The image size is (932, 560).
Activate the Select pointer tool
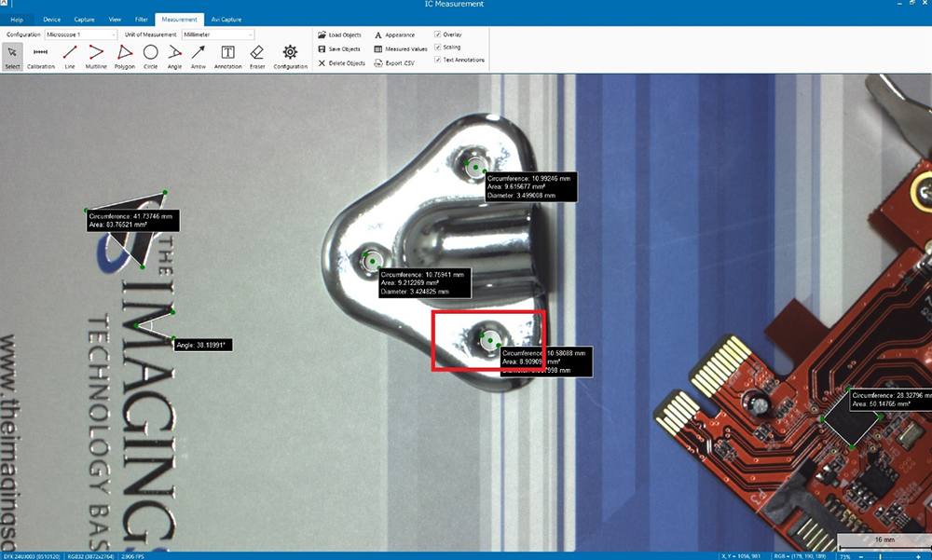12,57
